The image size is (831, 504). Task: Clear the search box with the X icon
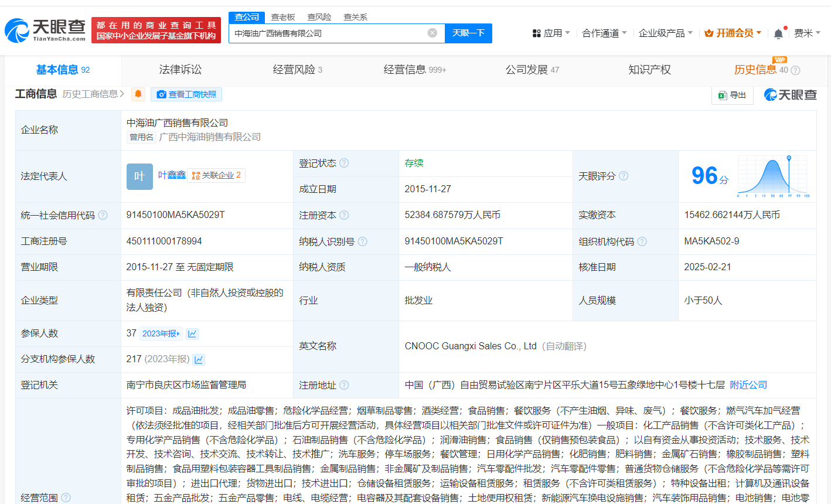point(432,33)
